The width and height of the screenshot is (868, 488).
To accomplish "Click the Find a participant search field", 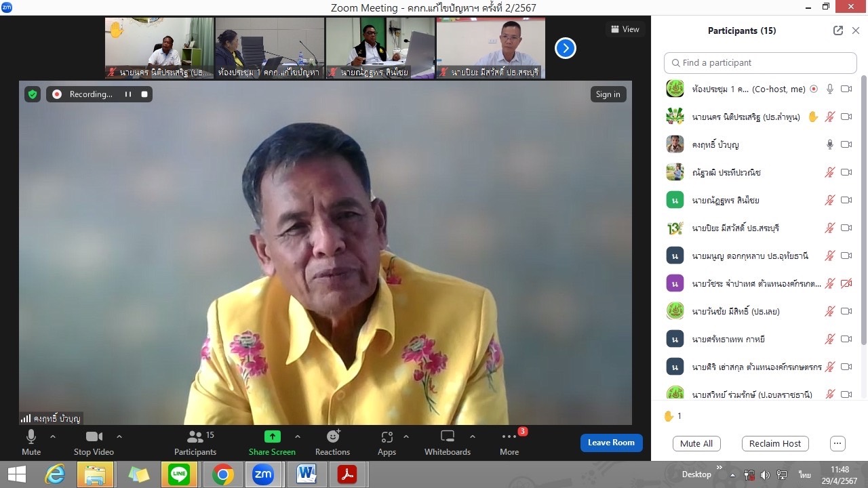I will (760, 62).
